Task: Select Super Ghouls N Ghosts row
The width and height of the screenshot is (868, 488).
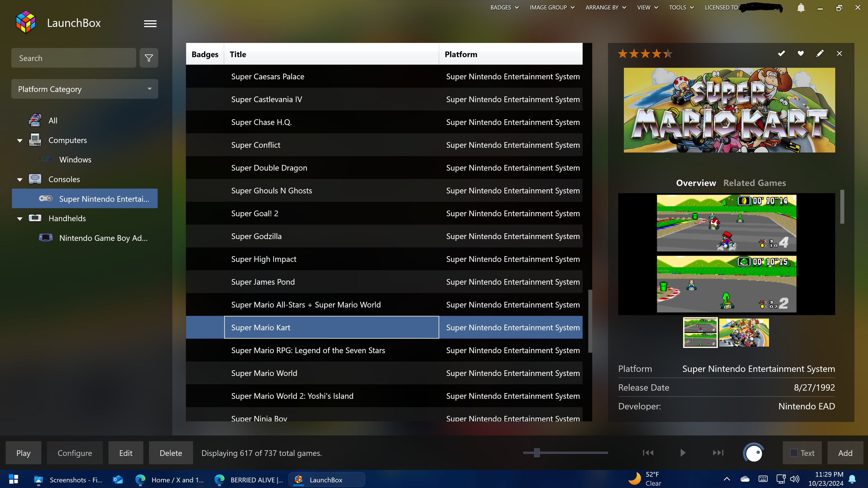Action: (384, 190)
